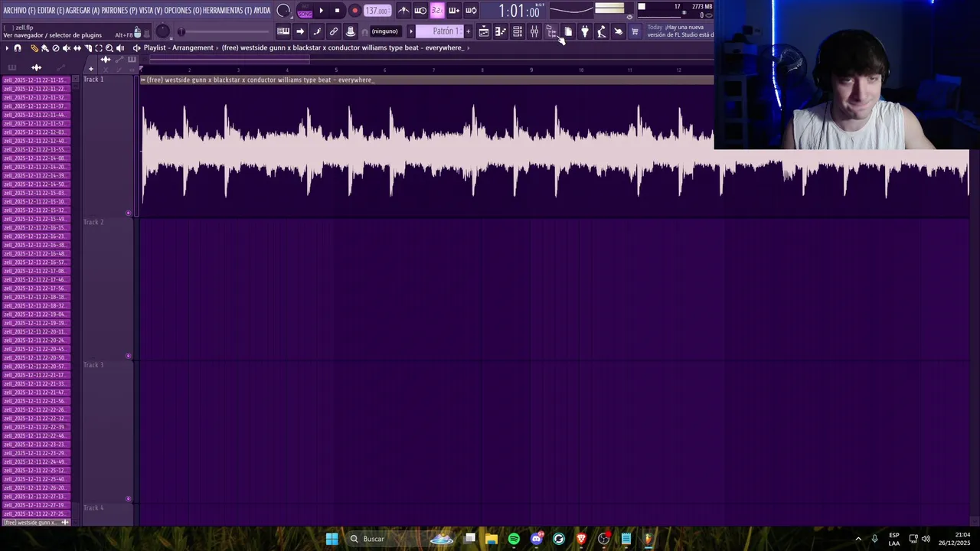Click the FL Studio new version news panel
This screenshot has width=980, height=551.
coord(680,31)
